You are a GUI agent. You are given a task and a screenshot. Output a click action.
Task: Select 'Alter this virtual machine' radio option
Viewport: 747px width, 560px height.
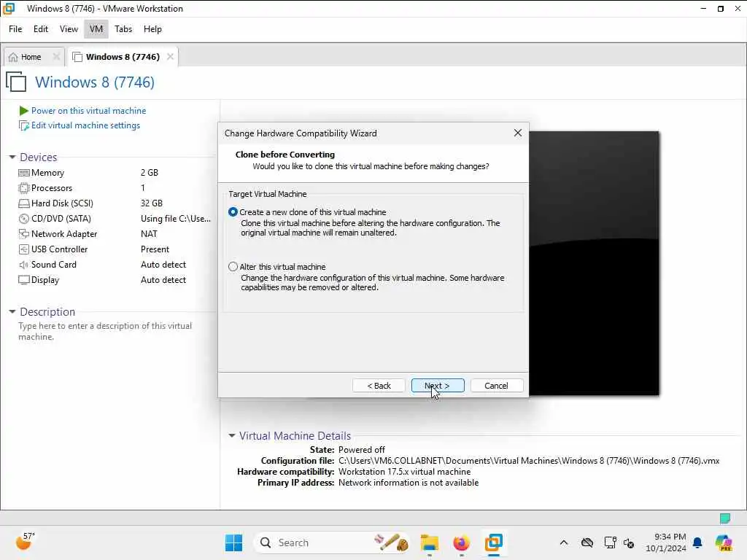[233, 267]
